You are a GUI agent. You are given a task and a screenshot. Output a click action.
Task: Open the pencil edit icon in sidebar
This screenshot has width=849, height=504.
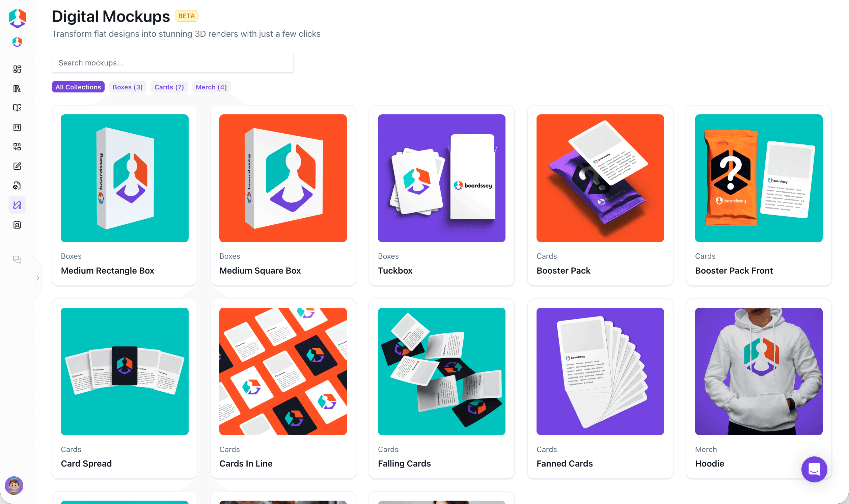(17, 166)
